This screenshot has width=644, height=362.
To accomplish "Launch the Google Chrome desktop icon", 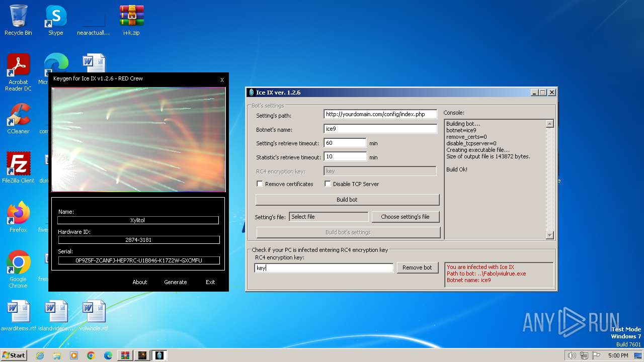I will (x=18, y=269).
